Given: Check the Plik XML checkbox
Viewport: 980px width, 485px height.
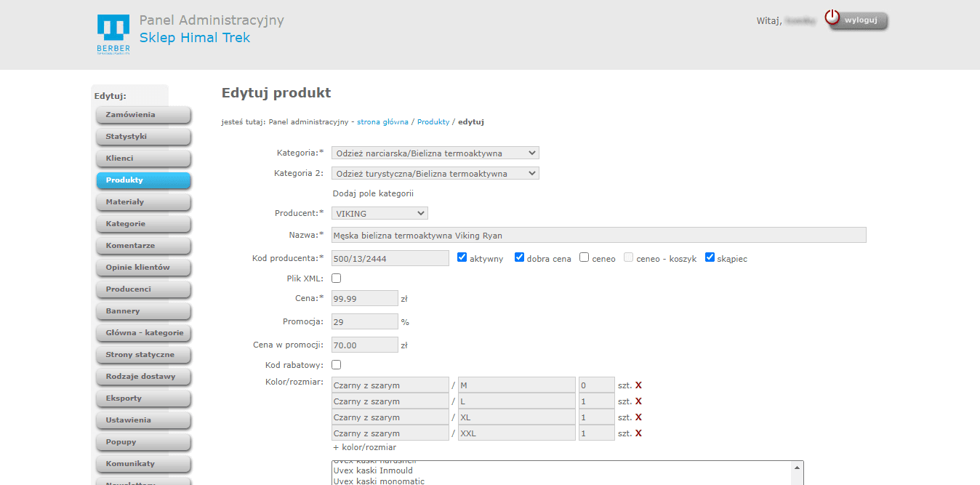Looking at the screenshot, I should pos(337,278).
